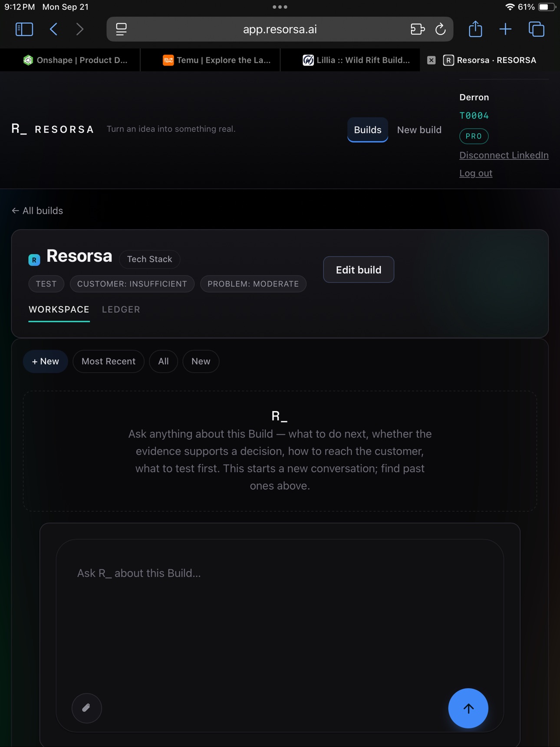Close the Resorsa browser tab
The width and height of the screenshot is (560, 747).
(431, 60)
